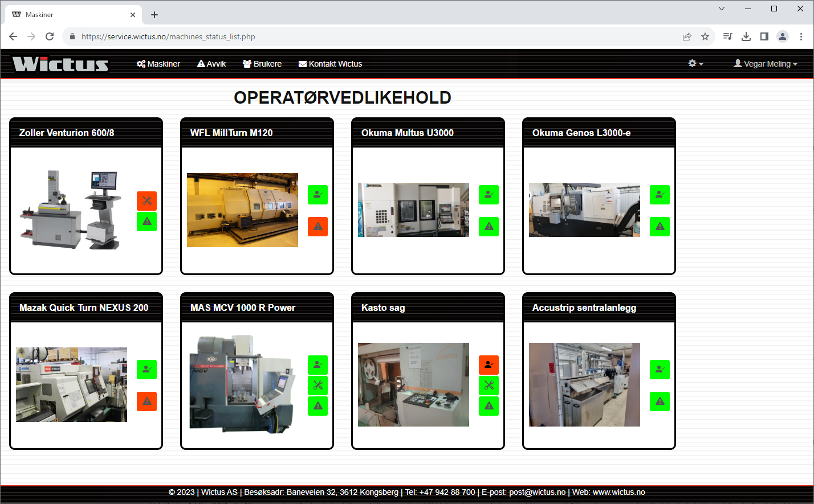This screenshot has height=504, width=814.
Task: Click the green operator icon on WFL MillTurn M120
Action: click(x=318, y=195)
